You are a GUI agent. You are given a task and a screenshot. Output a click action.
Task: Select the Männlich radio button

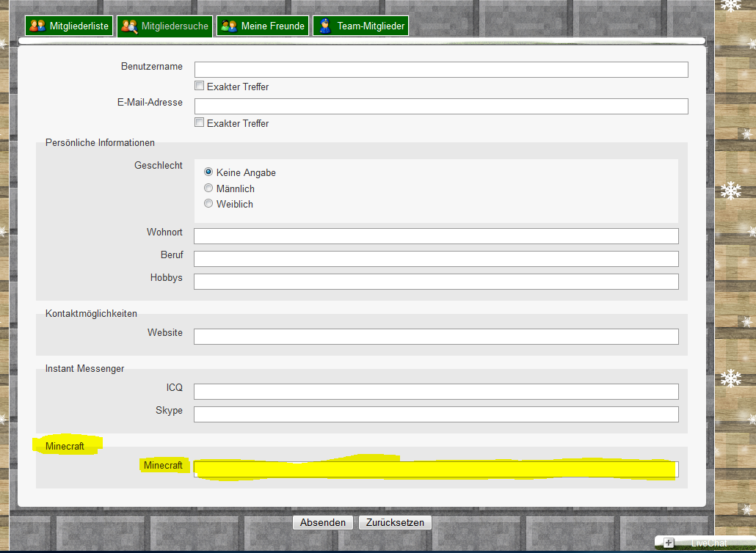click(208, 188)
